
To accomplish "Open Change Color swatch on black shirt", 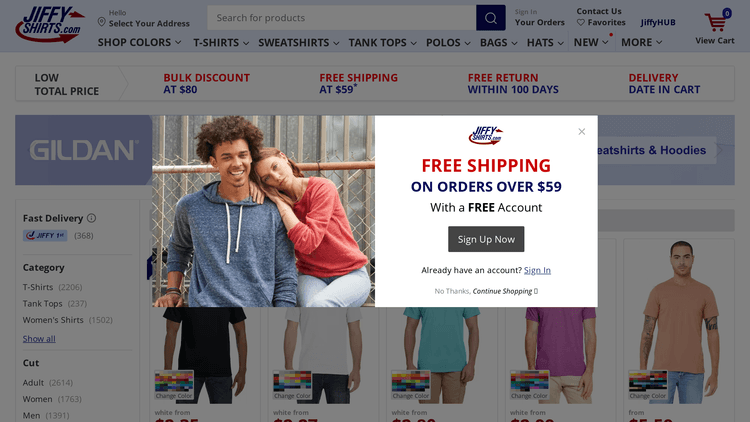I will 174,385.
